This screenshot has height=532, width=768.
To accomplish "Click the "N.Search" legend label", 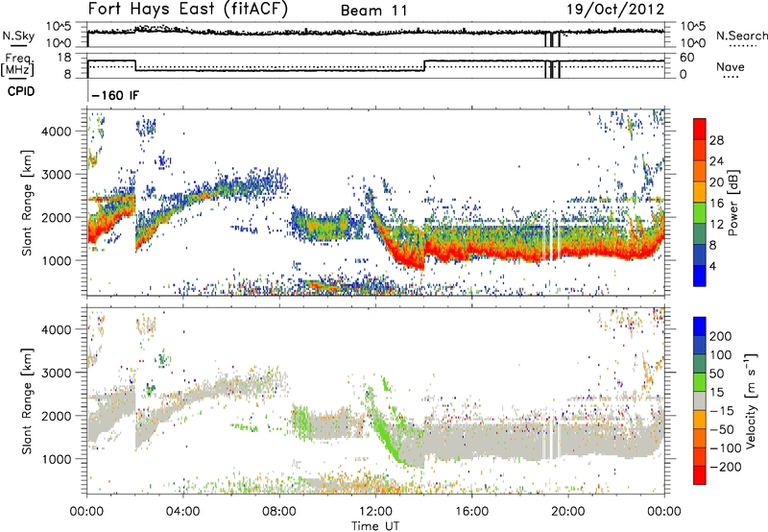I will click(x=742, y=36).
